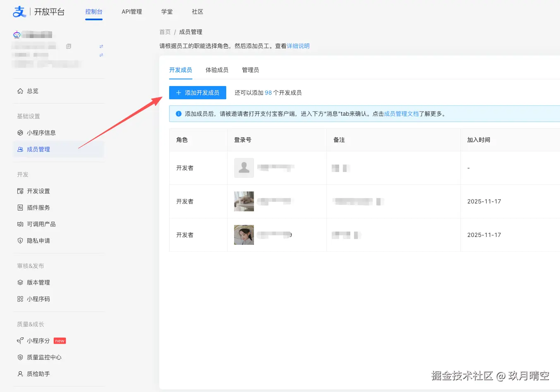Switch to the 管理员 tab
Image resolution: width=560 pixels, height=392 pixels.
pos(250,70)
